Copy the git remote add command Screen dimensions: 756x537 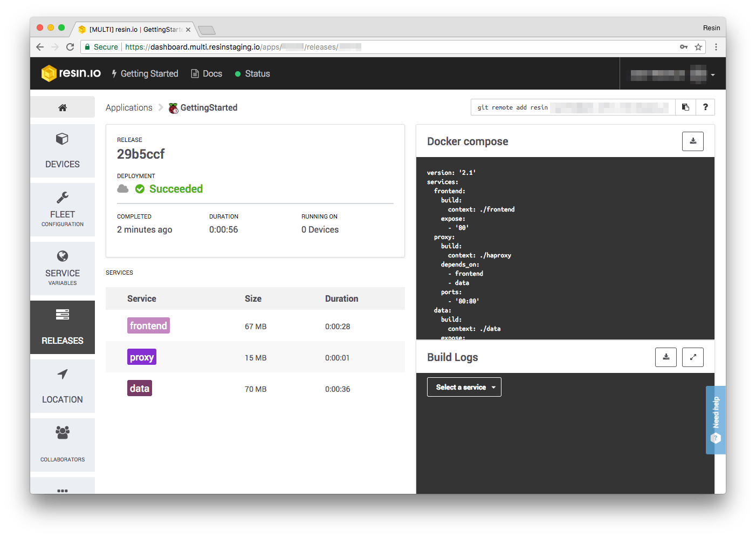(x=685, y=107)
